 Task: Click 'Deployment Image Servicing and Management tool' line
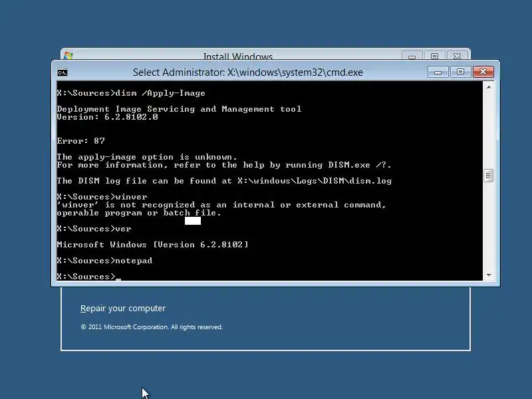click(179, 109)
